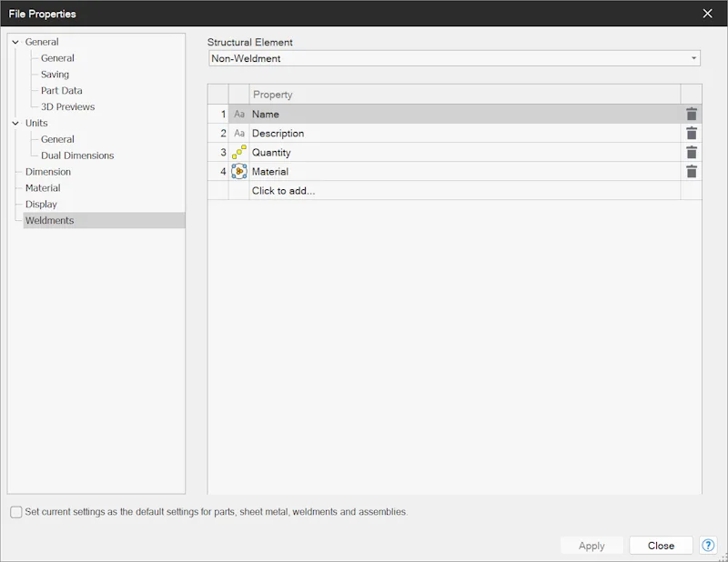728x562 pixels.
Task: Delete the Quantity property row
Action: 692,152
